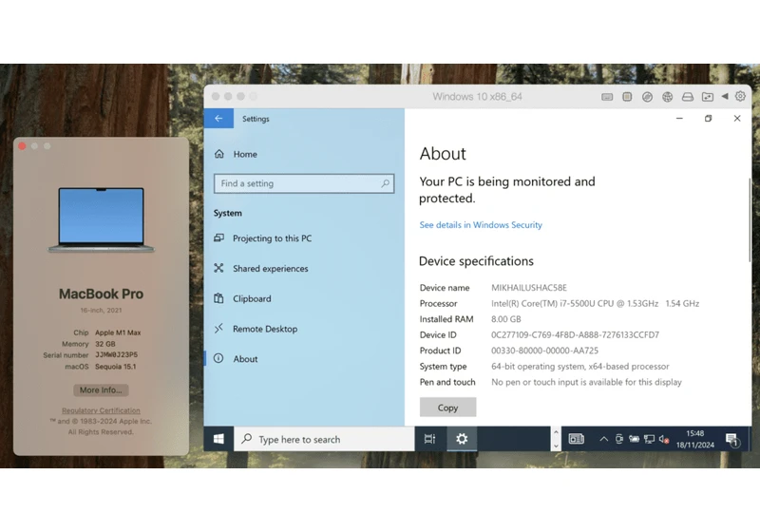Click the Projecting to this PC icon

pos(219,237)
